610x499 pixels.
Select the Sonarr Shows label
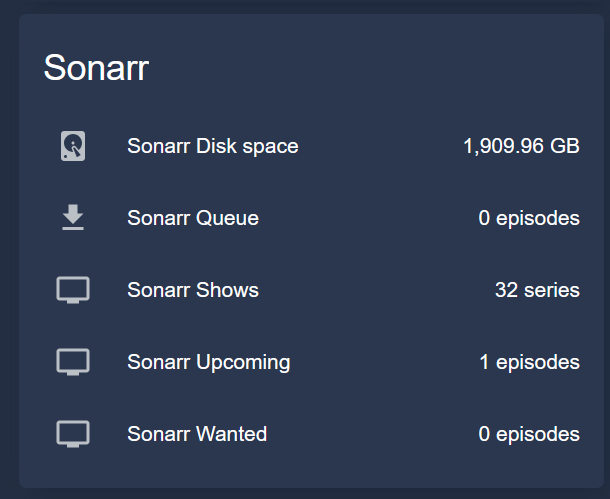tap(192, 290)
